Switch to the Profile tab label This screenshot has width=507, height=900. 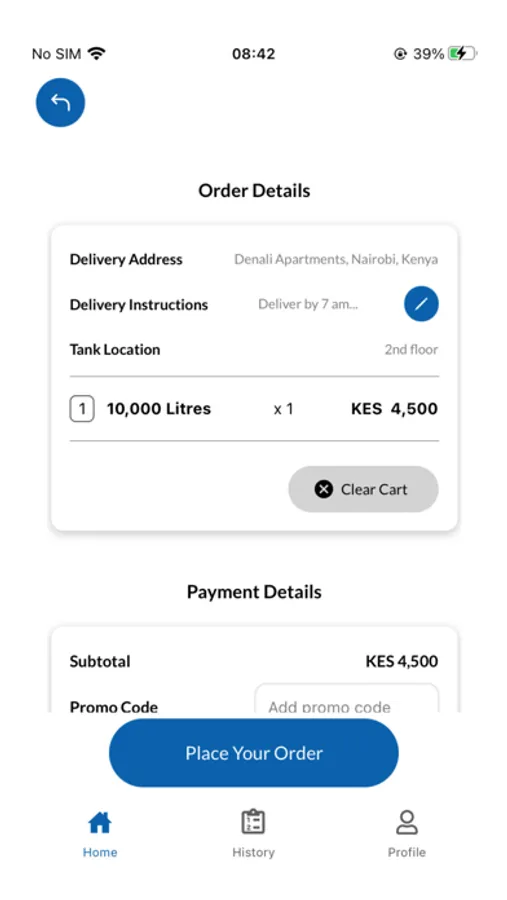407,852
